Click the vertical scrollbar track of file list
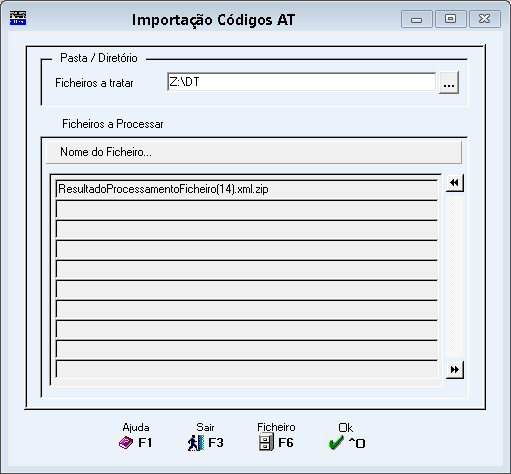The height and width of the screenshot is (474, 511). click(x=454, y=276)
